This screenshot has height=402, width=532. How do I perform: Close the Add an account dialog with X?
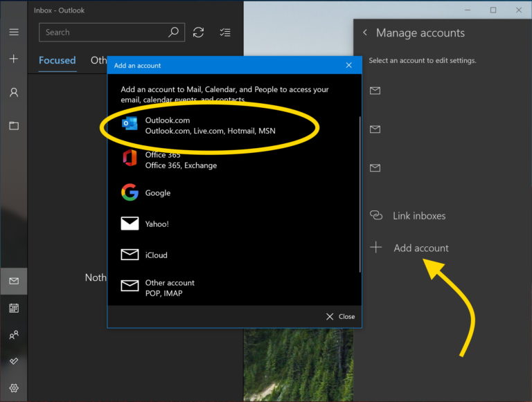point(349,65)
